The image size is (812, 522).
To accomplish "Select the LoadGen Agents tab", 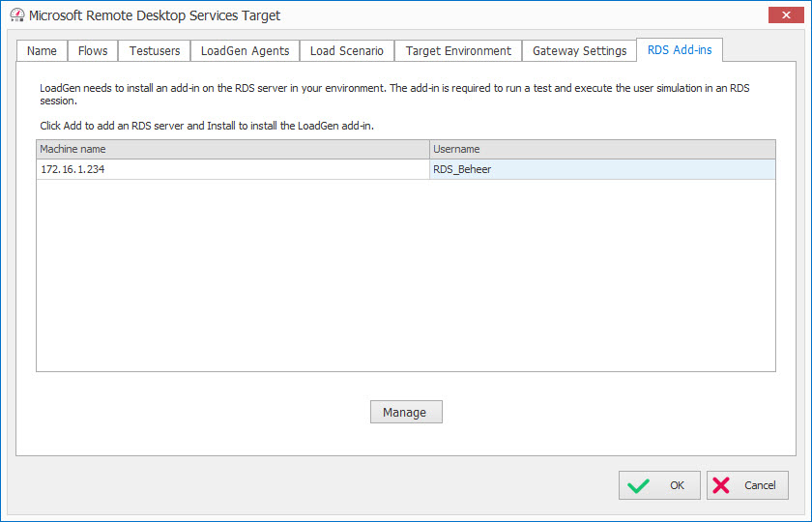I will click(x=245, y=50).
